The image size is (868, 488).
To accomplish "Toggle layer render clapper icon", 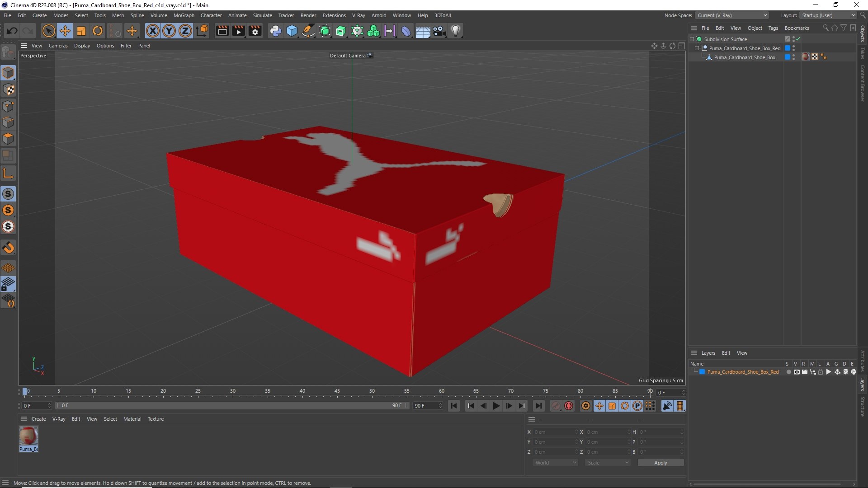I will pyautogui.click(x=805, y=372).
